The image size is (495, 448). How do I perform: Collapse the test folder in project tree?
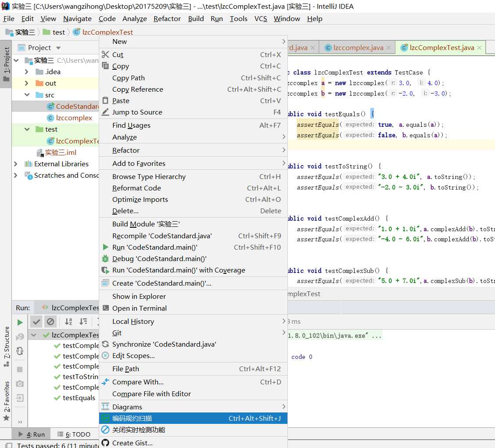click(x=27, y=129)
